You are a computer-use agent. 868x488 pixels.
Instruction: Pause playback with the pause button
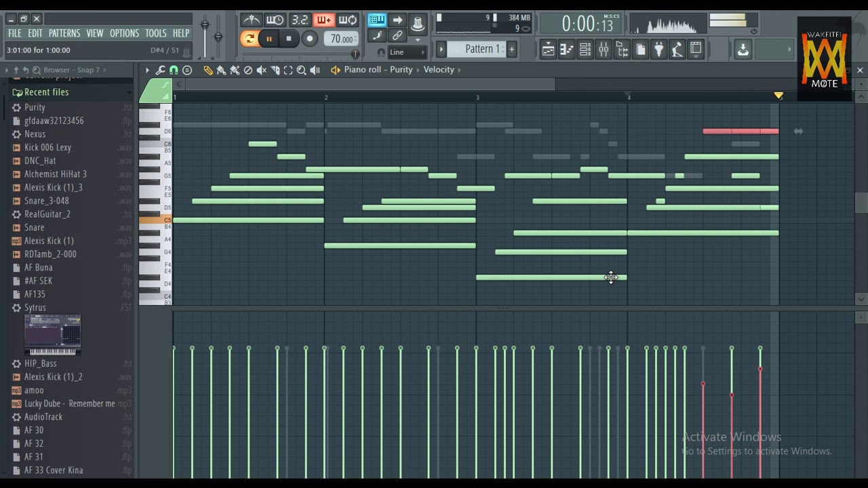(269, 39)
